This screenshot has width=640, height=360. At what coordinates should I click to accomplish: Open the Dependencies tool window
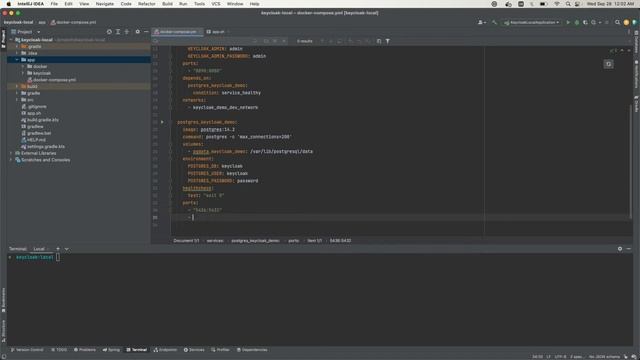pos(252,350)
